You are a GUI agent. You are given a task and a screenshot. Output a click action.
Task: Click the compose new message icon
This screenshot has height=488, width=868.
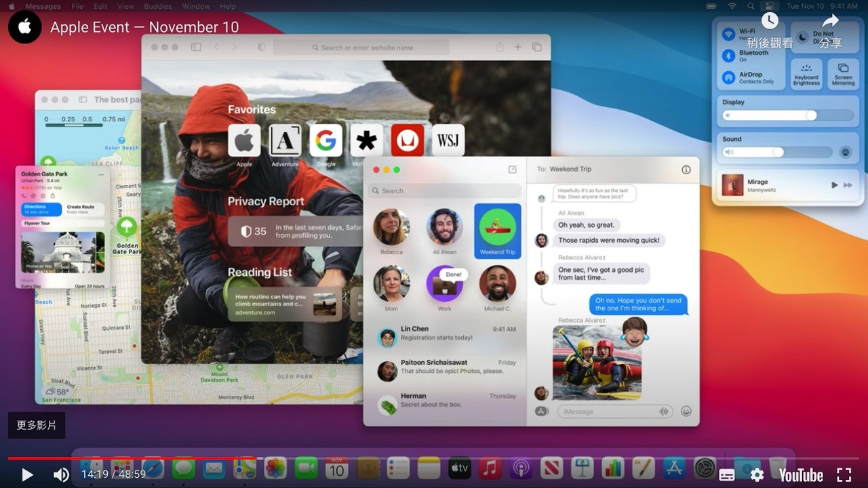coord(513,169)
